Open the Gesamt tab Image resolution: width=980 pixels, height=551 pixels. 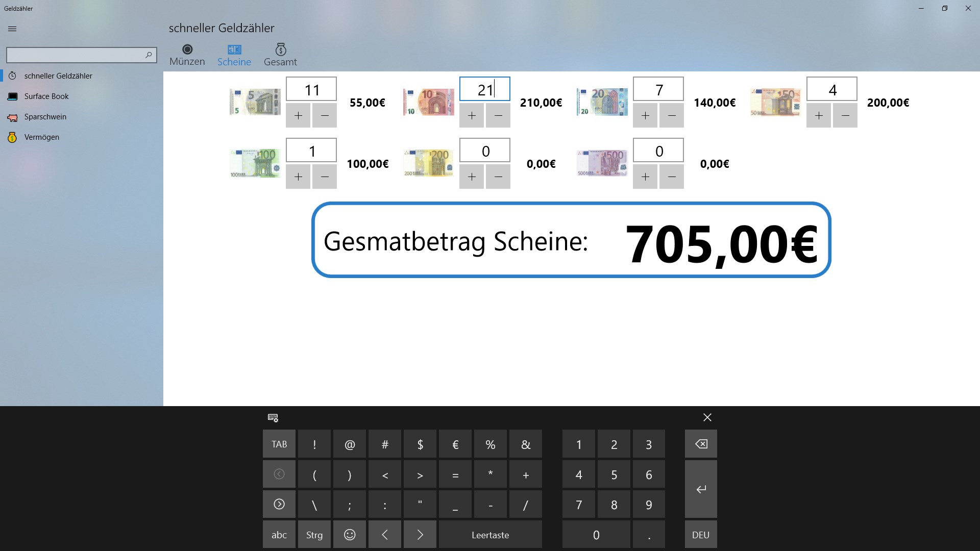coord(280,55)
